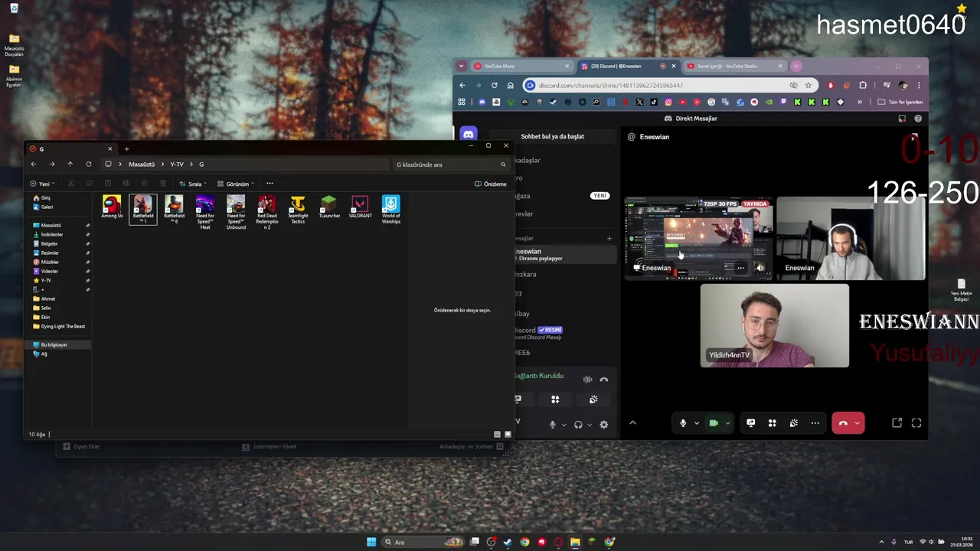Screen dimensions: 980x551
Task: Select Need for Speed Unbound shortcut
Action: coord(236,213)
